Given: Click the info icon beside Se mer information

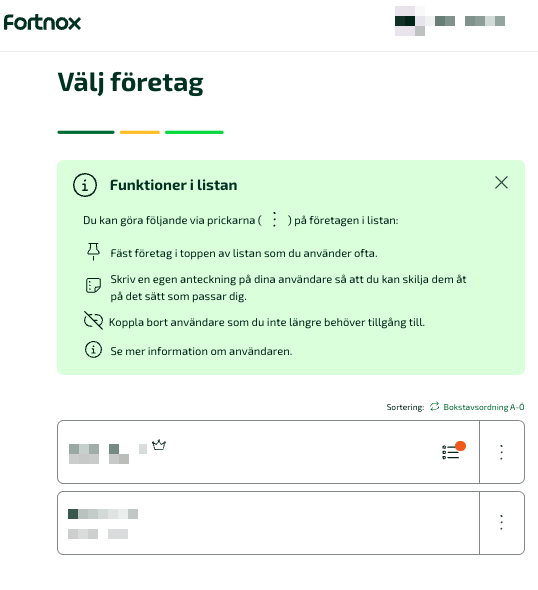Looking at the screenshot, I should point(93,350).
